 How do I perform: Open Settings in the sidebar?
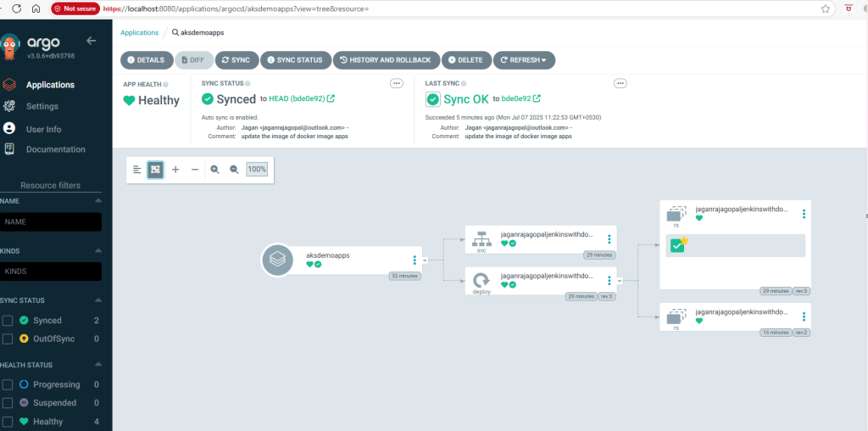pyautogui.click(x=42, y=106)
